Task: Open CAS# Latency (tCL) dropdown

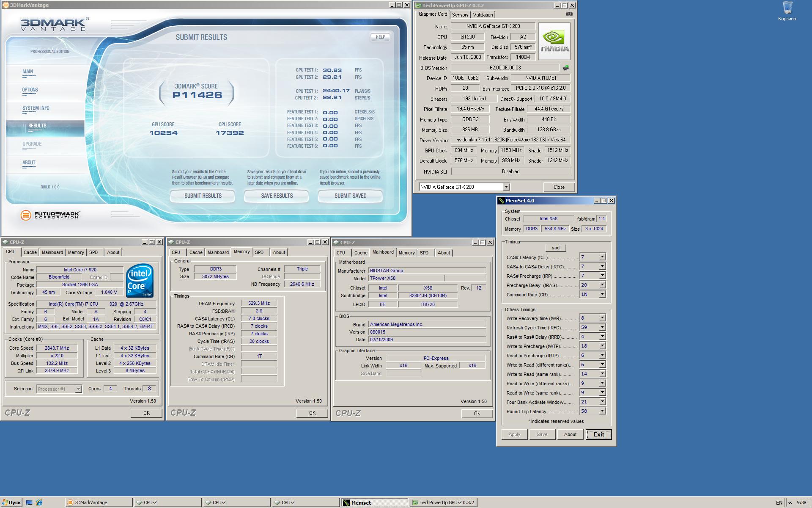Action: pos(602,257)
